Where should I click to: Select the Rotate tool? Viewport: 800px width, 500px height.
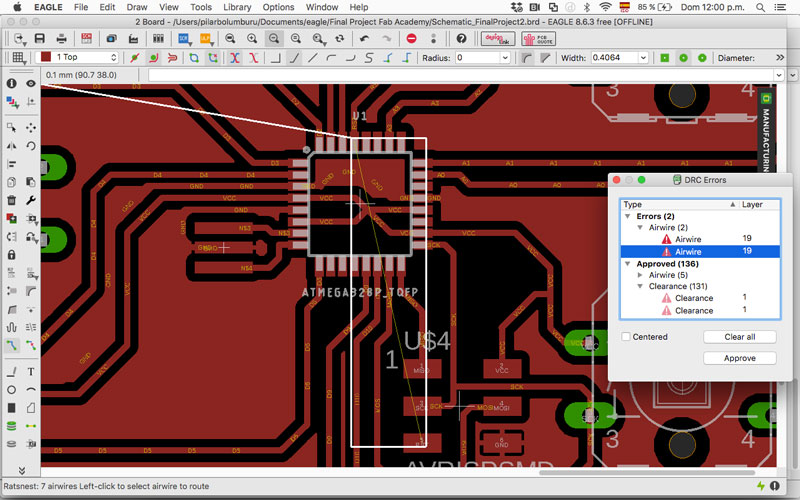point(31,146)
